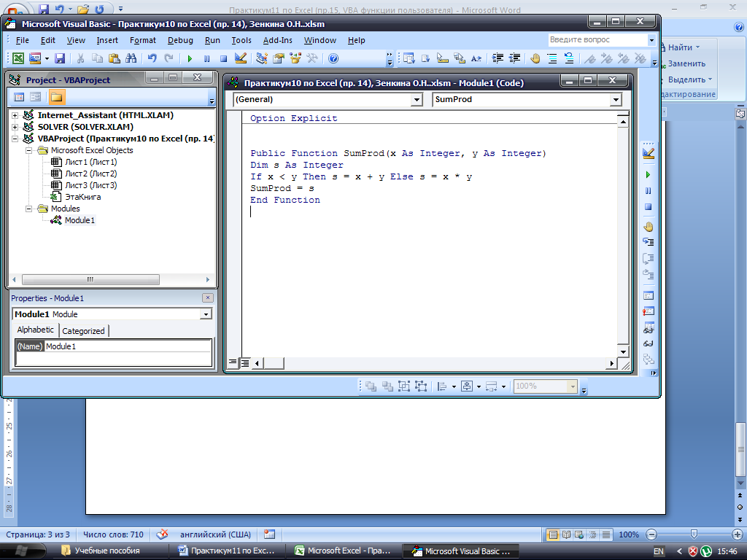Click zoom out minus in Word status bar
The width and height of the screenshot is (747, 560).
pos(651,534)
